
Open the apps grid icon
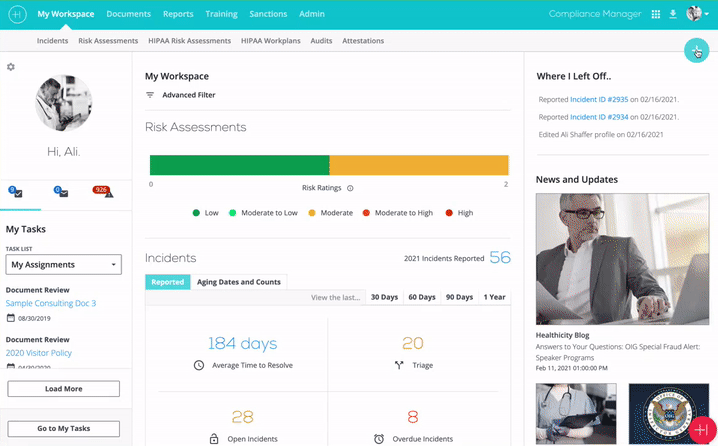tap(656, 15)
